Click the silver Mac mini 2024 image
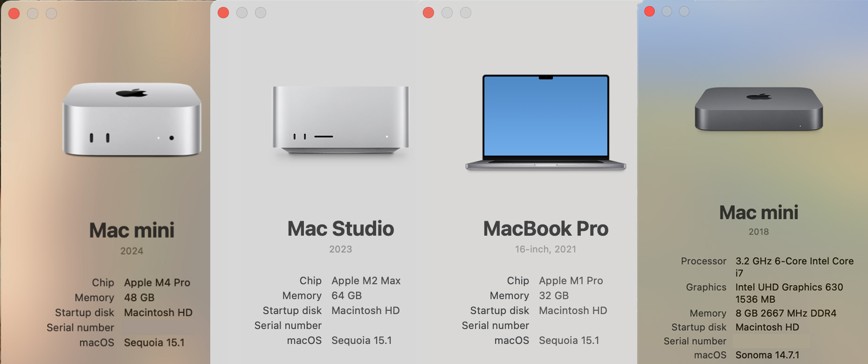868x364 pixels. click(132, 119)
